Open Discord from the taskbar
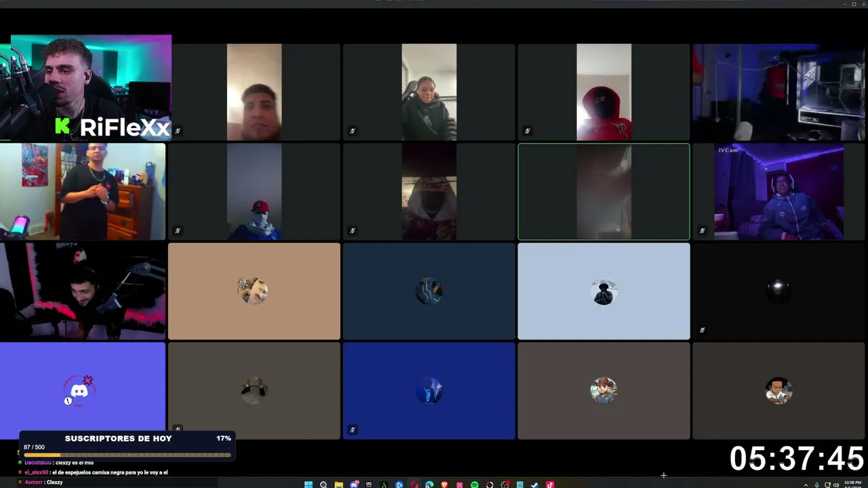This screenshot has height=488, width=868. pos(354,485)
